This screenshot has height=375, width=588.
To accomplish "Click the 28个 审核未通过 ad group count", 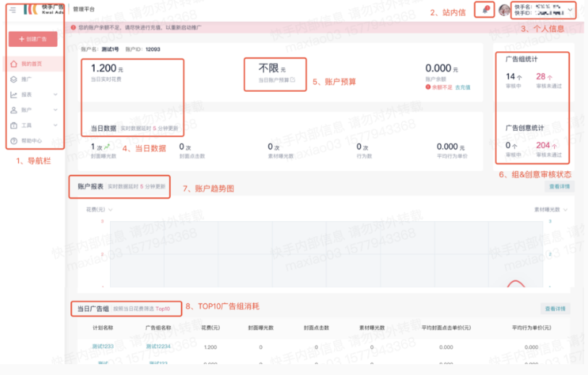I will (x=544, y=77).
